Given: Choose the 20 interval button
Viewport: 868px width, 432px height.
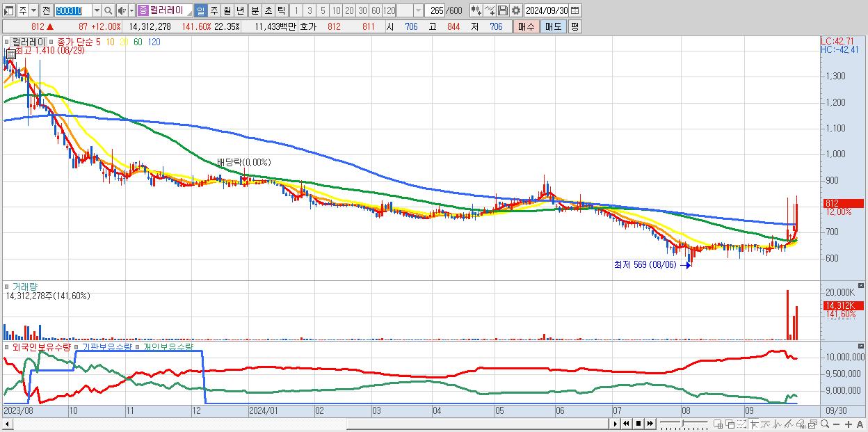Looking at the screenshot, I should point(348,10).
